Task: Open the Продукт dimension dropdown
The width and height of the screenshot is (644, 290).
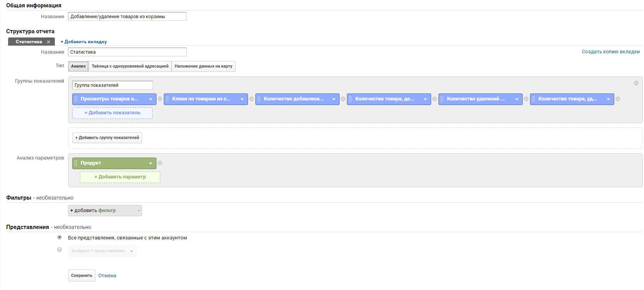Action: 151,163
